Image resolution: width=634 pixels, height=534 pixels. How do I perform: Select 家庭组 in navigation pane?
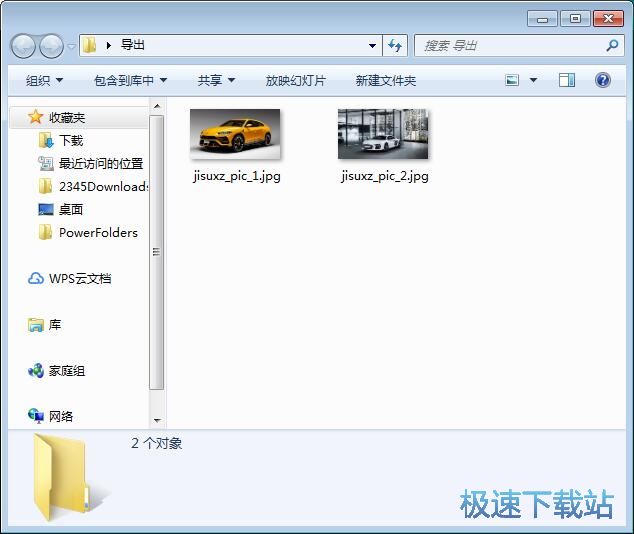pyautogui.click(x=67, y=371)
